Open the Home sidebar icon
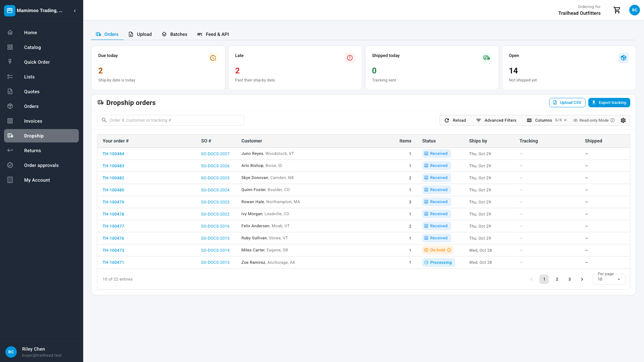The width and height of the screenshot is (644, 362). point(10,33)
